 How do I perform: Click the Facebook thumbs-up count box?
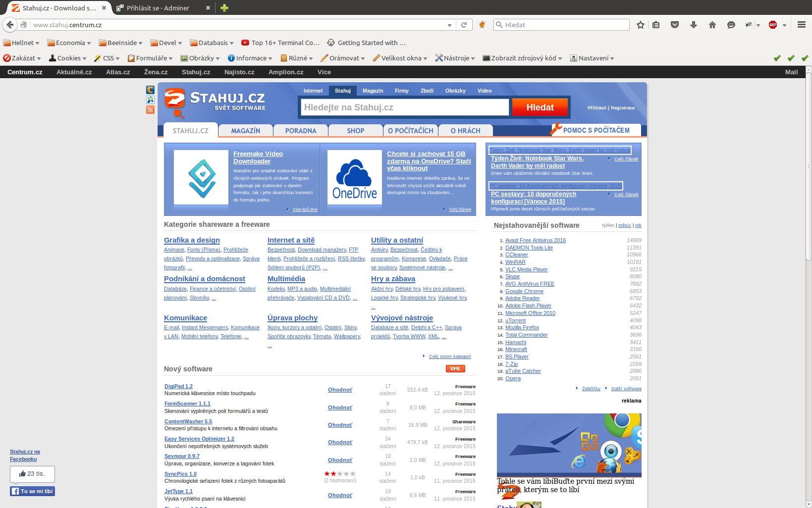pos(32,474)
